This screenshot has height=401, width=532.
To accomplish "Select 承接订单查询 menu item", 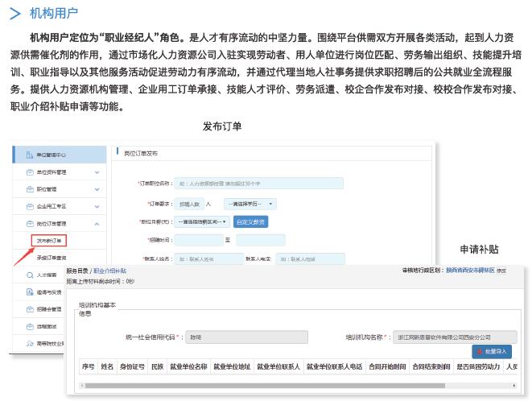I will click(52, 258).
